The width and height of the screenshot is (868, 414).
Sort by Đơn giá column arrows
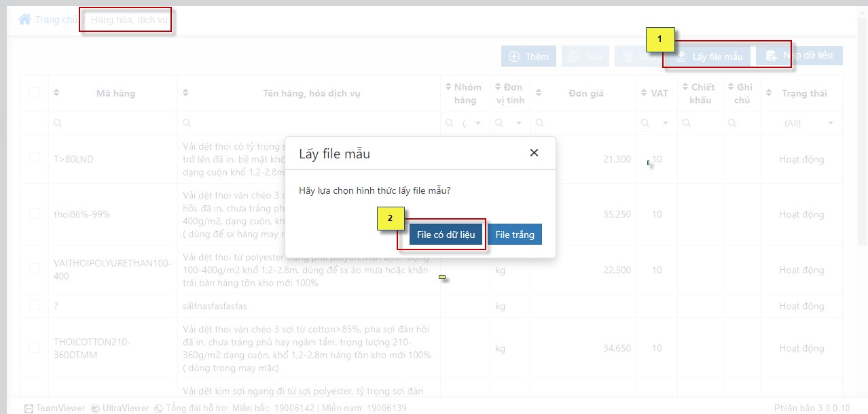pos(539,93)
